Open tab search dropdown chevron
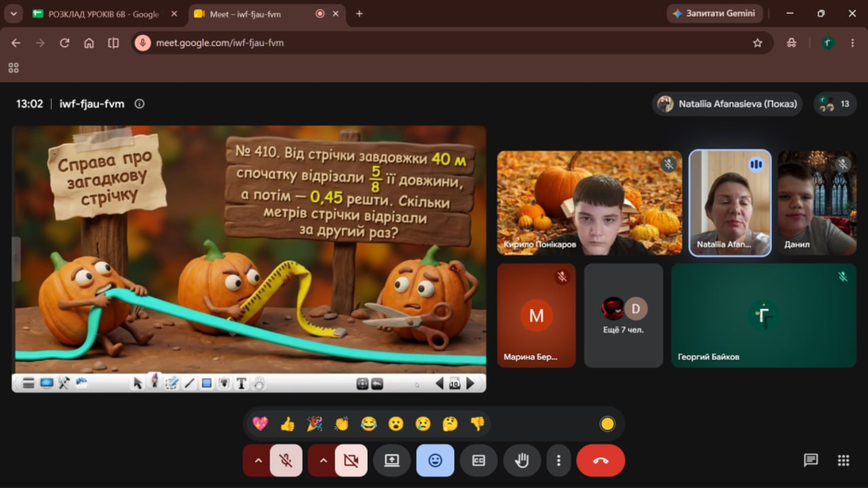 point(13,14)
